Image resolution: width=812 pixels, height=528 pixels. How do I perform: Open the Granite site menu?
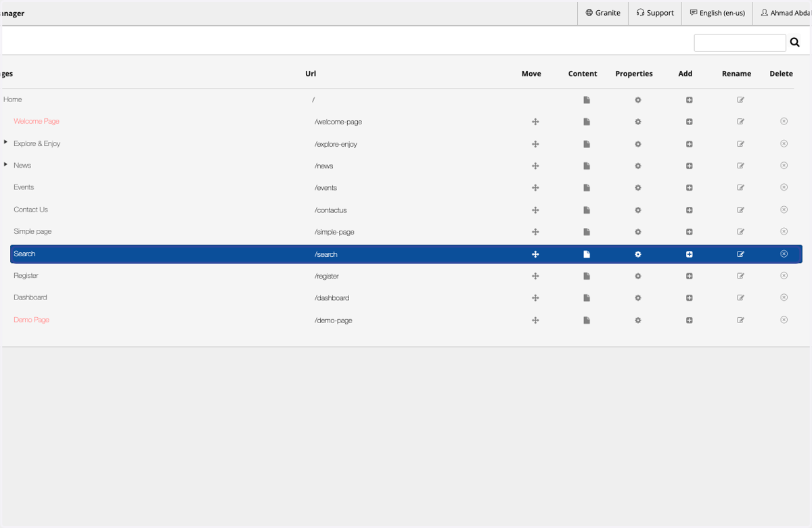point(603,13)
